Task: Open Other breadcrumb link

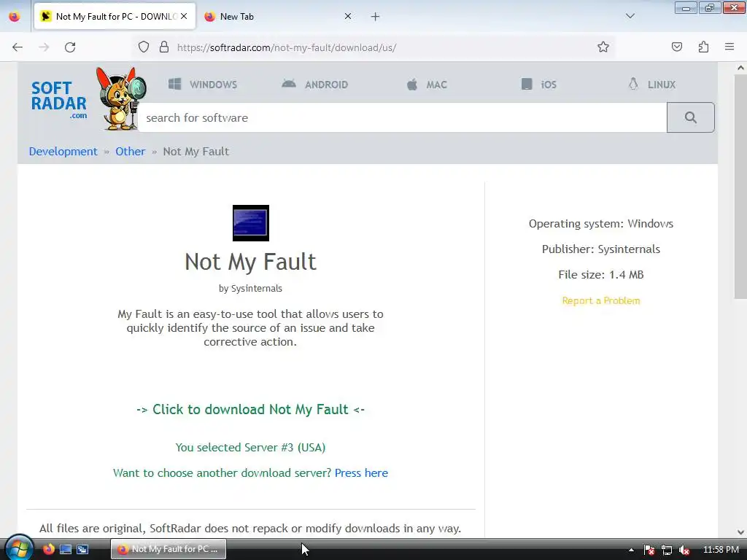Action: [x=130, y=152]
